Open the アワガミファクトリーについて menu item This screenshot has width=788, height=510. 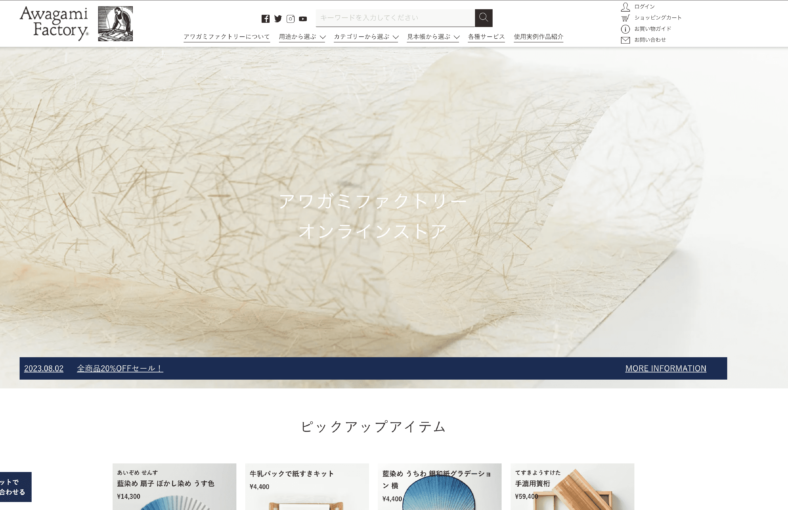click(226, 37)
